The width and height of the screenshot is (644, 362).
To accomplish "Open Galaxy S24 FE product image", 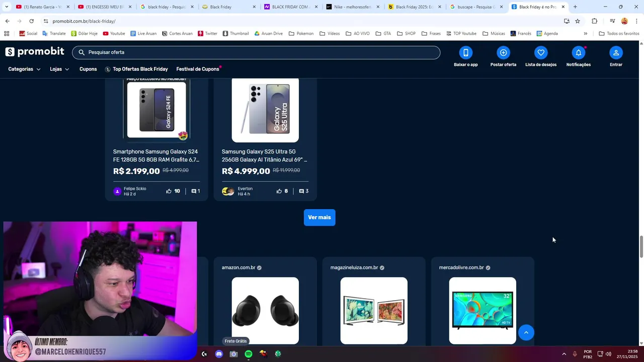I will click(156, 110).
